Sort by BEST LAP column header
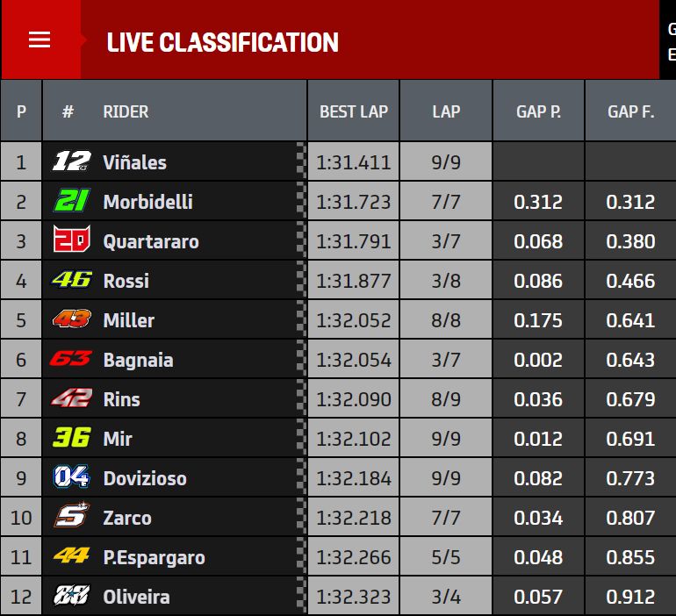Screen dimensions: 676x616 click(354, 111)
